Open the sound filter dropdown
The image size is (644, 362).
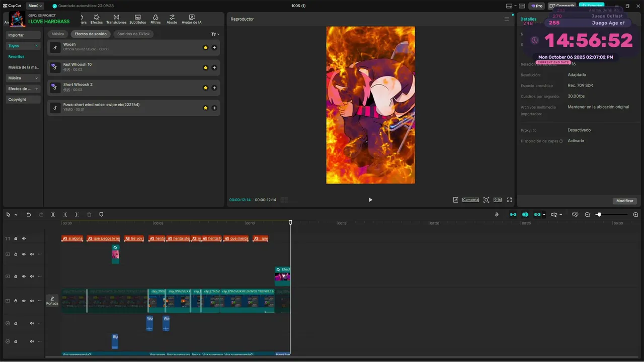215,34
